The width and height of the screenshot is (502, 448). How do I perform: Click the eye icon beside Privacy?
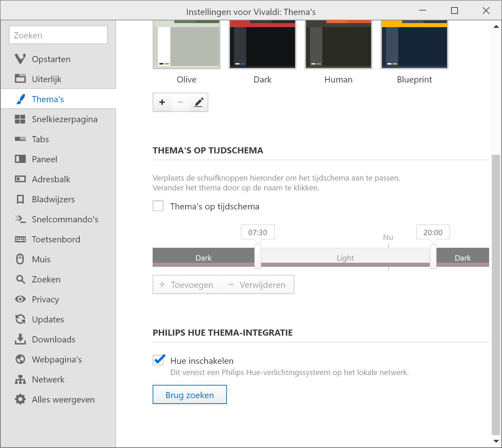(x=20, y=299)
